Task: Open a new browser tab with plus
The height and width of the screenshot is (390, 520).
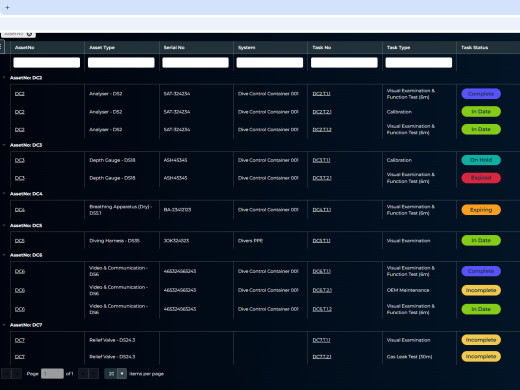Action: click(7, 7)
